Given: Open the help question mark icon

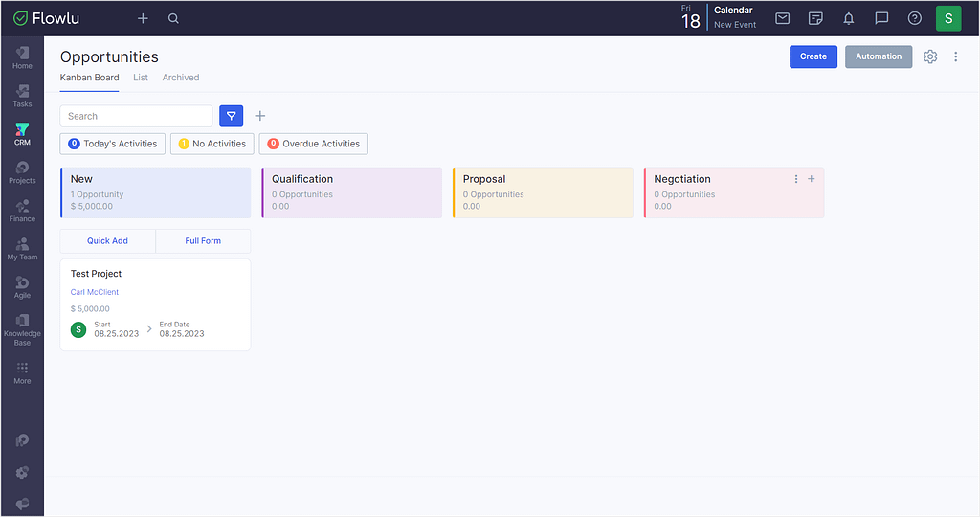Looking at the screenshot, I should pyautogui.click(x=914, y=18).
